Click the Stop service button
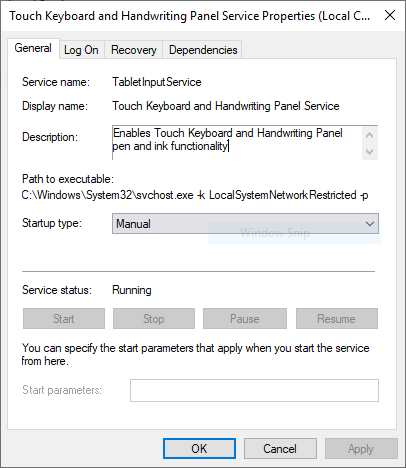 tap(154, 319)
